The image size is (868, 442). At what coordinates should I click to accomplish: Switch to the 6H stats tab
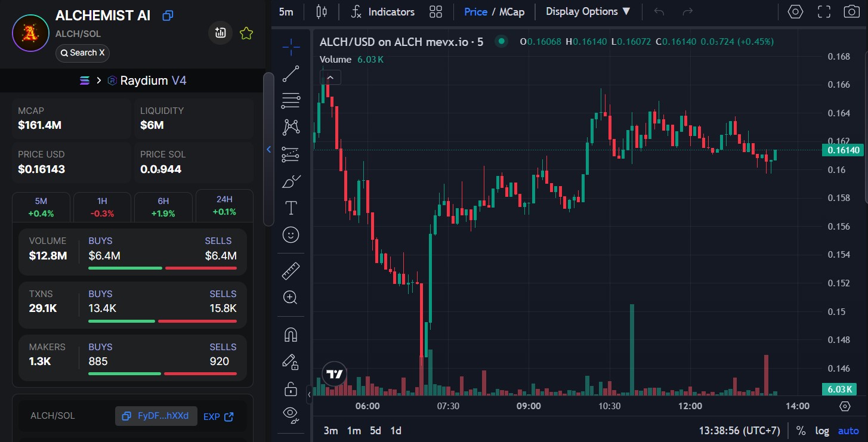(x=163, y=206)
